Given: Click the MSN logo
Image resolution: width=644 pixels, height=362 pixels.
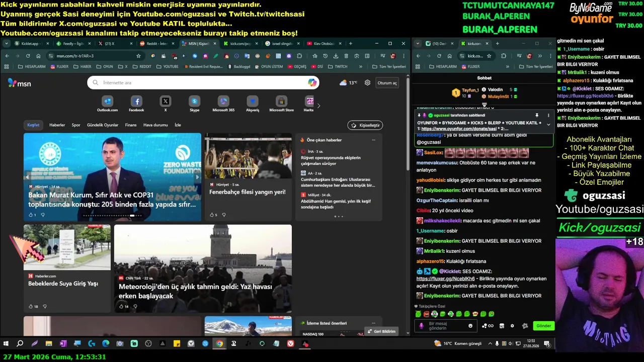Looking at the screenshot, I should (x=19, y=83).
